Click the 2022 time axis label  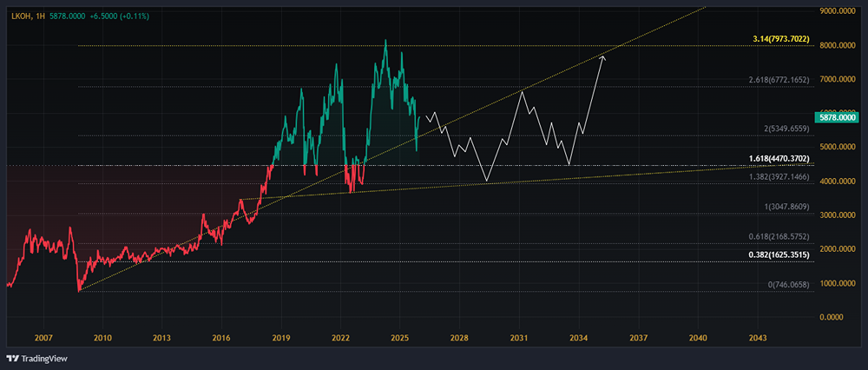click(340, 338)
